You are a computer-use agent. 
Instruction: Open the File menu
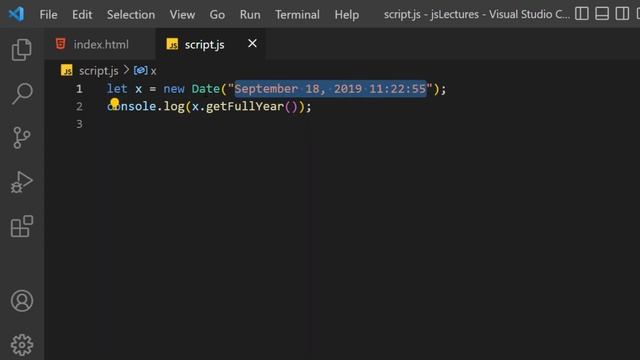[x=48, y=15]
